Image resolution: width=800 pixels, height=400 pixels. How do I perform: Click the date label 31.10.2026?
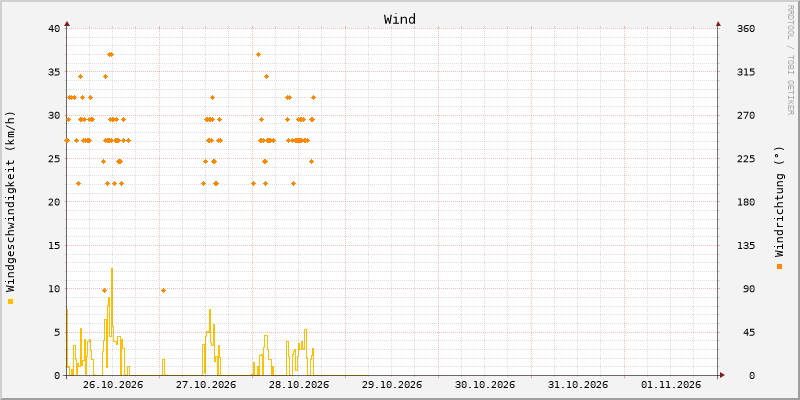[578, 385]
